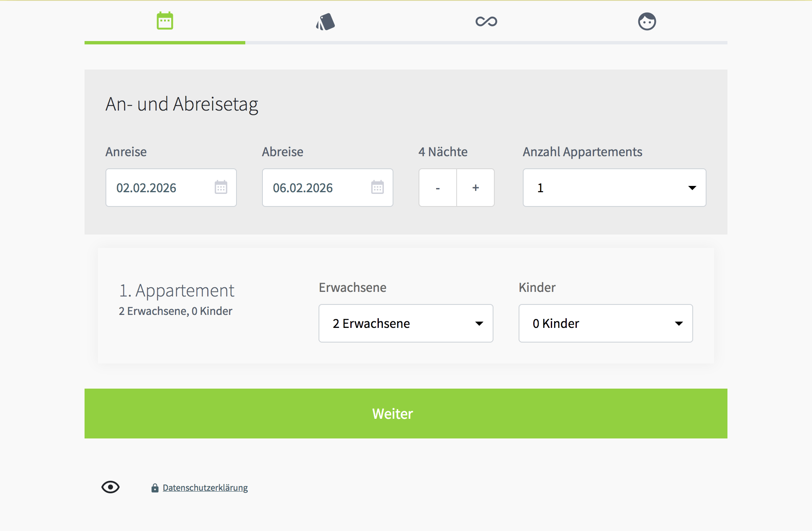
Task: Expand the 2 Erwachsene dropdown
Action: 406,323
